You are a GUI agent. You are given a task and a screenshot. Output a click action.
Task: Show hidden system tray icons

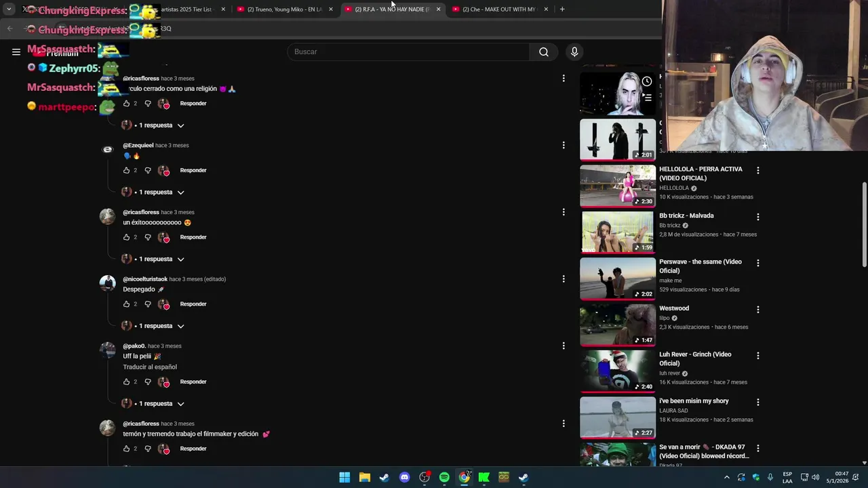tap(727, 477)
